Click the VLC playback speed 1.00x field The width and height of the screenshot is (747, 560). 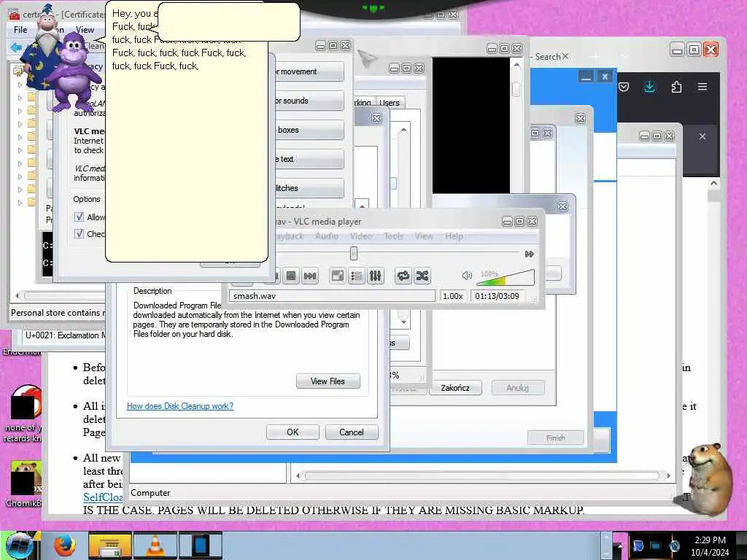click(452, 296)
